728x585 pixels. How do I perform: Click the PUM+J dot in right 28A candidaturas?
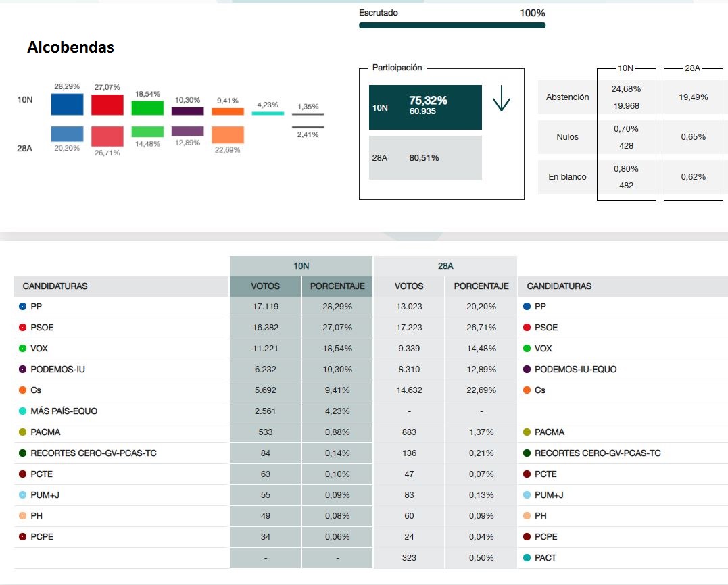tap(527, 495)
